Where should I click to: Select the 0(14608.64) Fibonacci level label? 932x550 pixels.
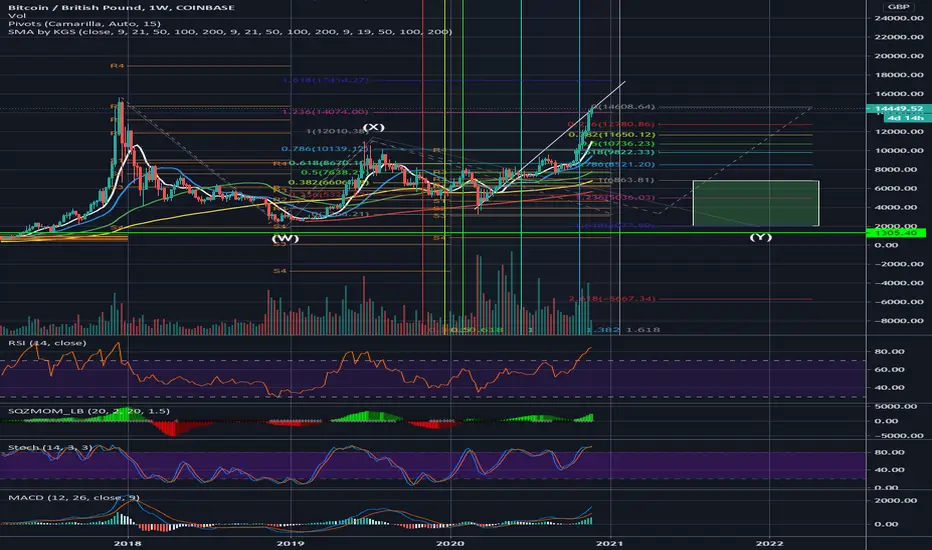(x=624, y=106)
